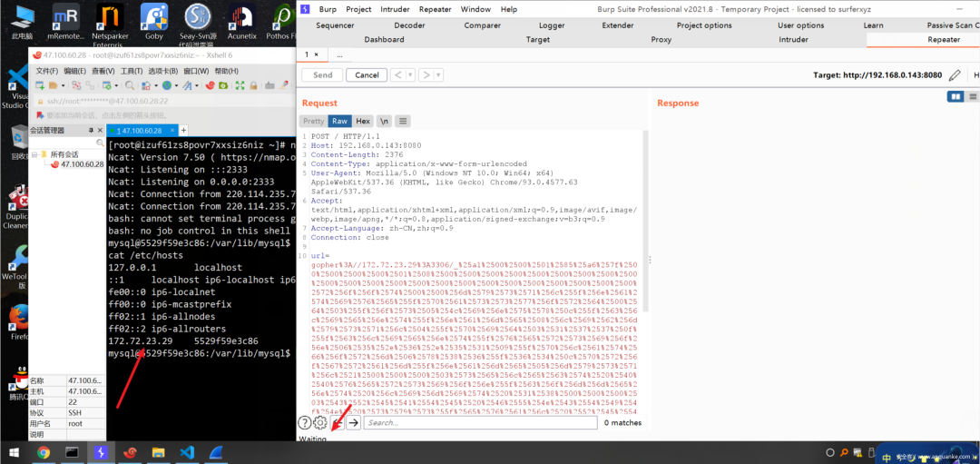Switch to the Sequencer tab

pos(335,25)
